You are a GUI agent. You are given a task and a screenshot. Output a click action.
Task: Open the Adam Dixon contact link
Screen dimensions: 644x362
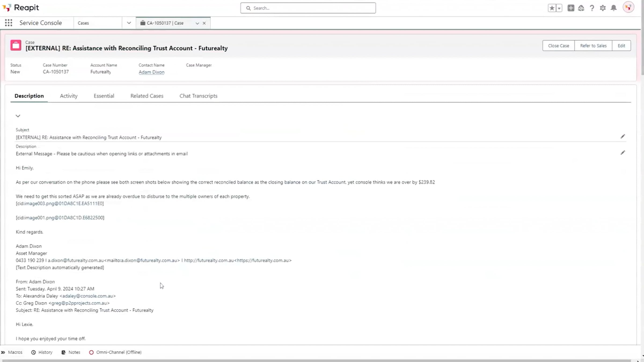151,72
